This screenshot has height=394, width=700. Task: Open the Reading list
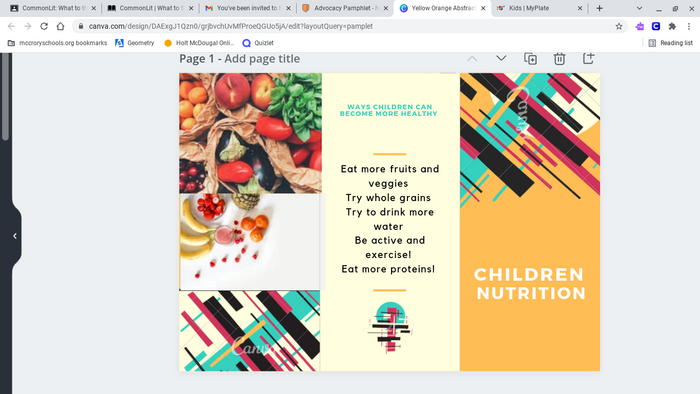point(671,43)
